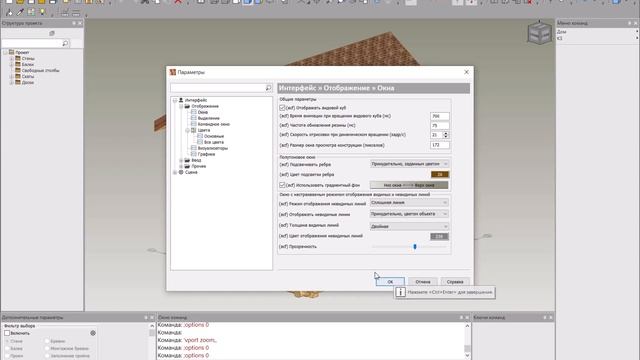
Task: Click the folder icon next to Свободные столбы
Action: [x=18, y=70]
